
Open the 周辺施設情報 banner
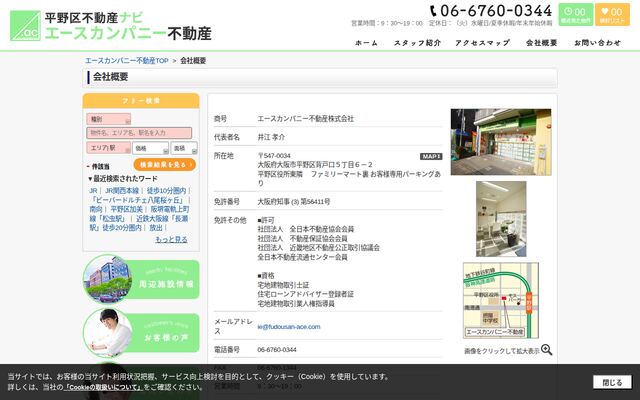point(141,279)
